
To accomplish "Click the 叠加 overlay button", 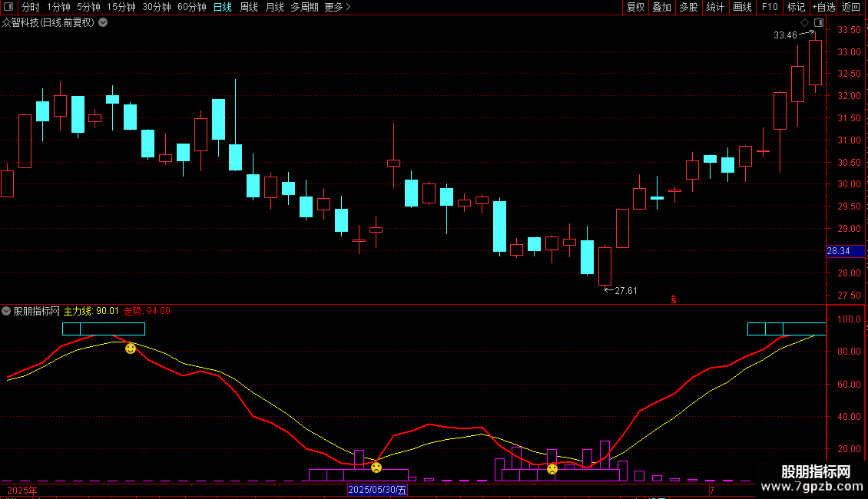I will (661, 7).
